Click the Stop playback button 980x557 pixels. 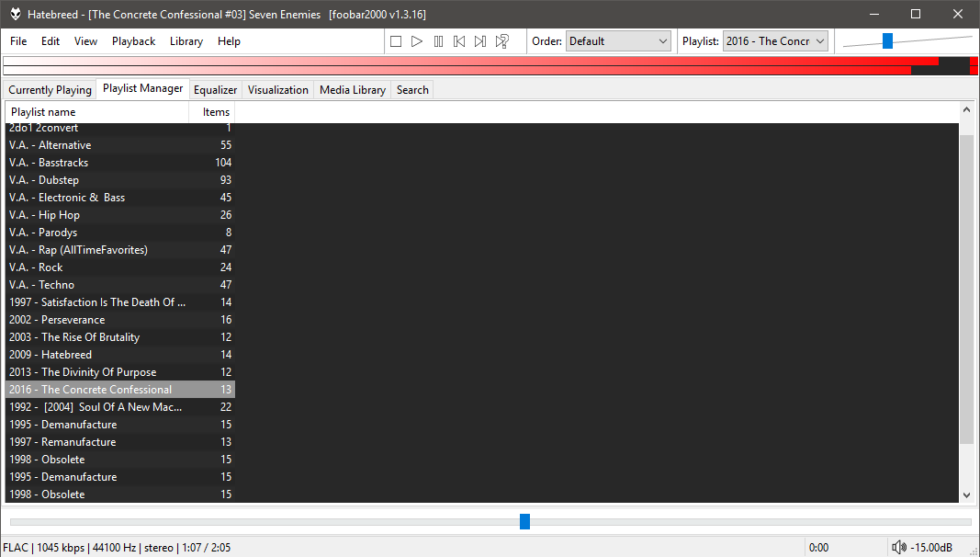click(x=396, y=41)
